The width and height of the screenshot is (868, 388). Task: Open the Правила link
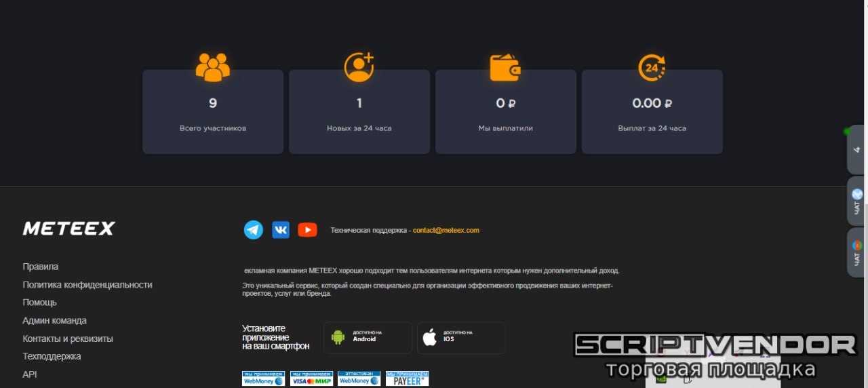point(41,267)
